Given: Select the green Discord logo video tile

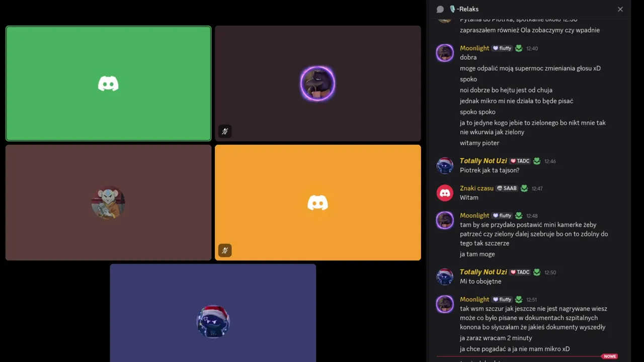Looking at the screenshot, I should 108,83.
